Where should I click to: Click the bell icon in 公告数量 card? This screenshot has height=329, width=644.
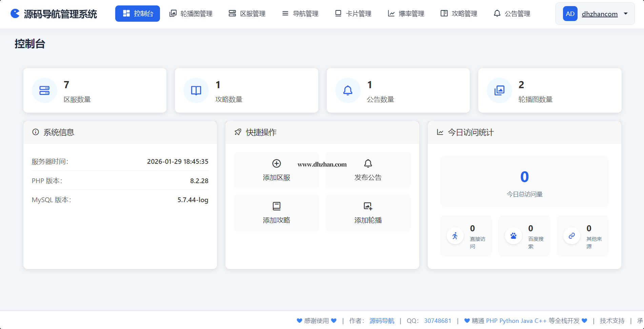point(348,91)
